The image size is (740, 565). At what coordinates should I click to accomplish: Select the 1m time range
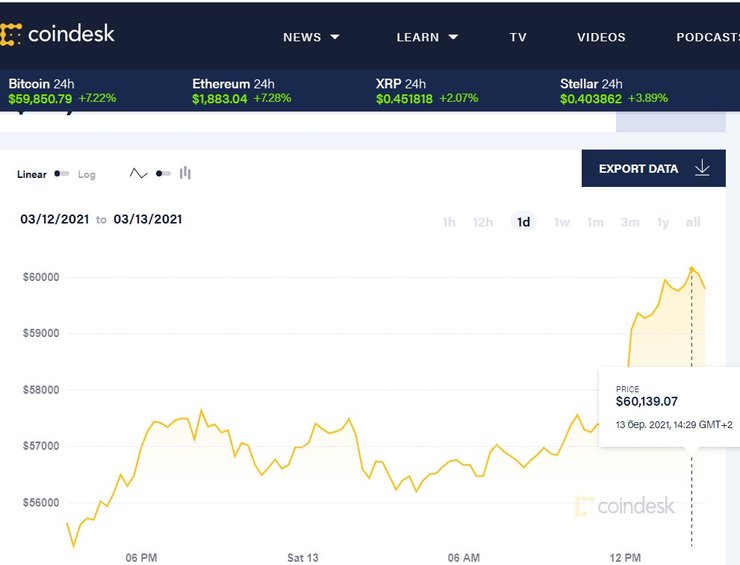tap(595, 222)
